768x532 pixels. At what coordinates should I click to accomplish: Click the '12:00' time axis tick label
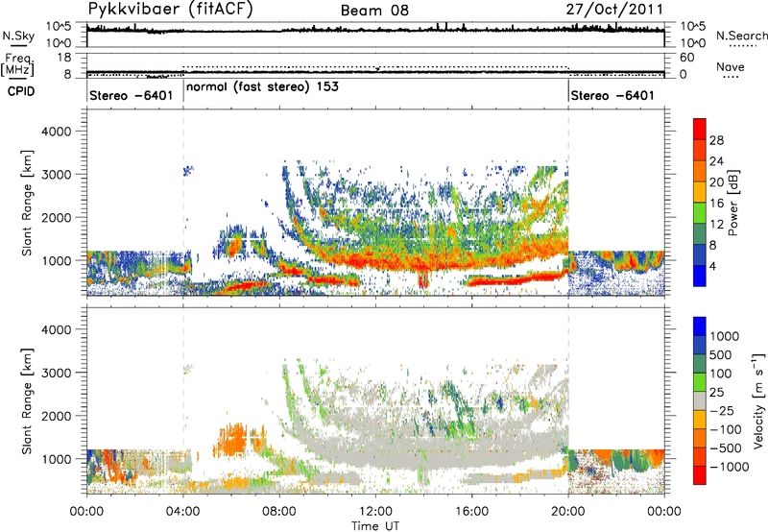click(375, 512)
